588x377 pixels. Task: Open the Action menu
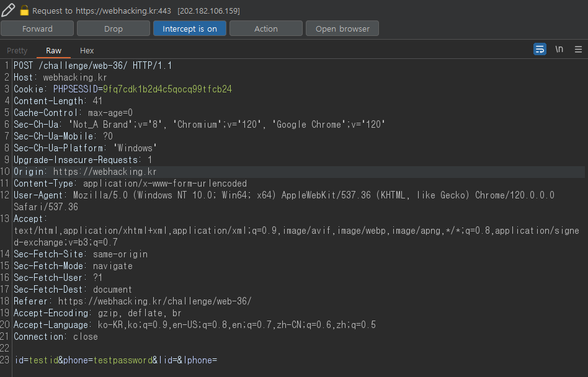pyautogui.click(x=266, y=29)
